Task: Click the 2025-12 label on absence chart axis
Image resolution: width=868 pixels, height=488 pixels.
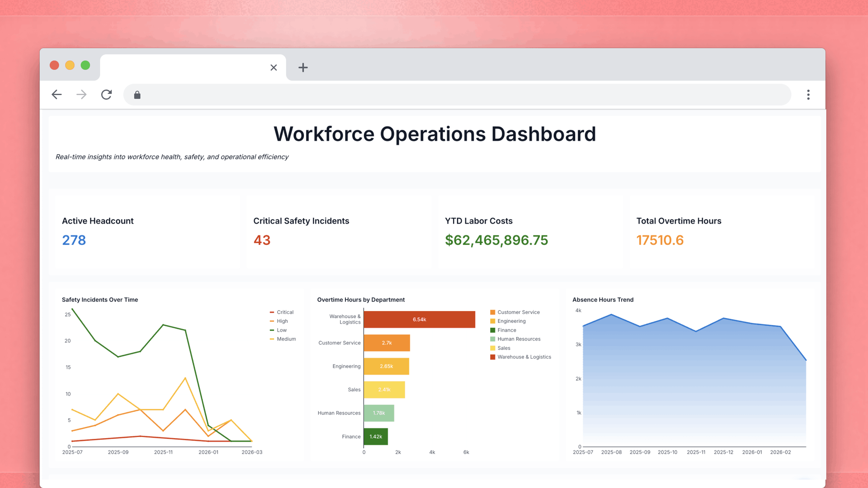Action: (x=723, y=452)
